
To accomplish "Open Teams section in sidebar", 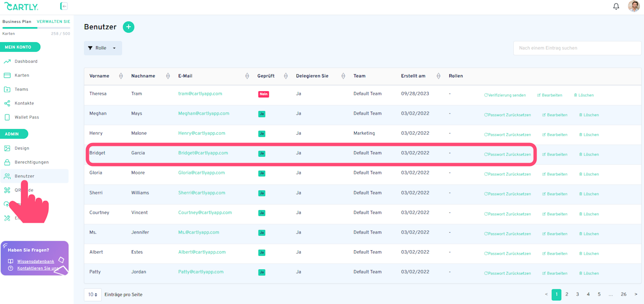I will point(21,89).
